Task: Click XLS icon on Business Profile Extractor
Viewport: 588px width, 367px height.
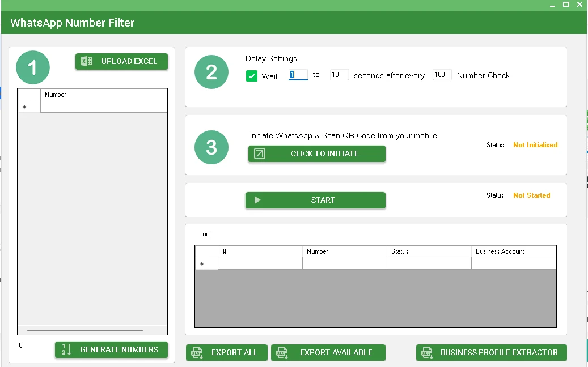Action: click(x=427, y=352)
